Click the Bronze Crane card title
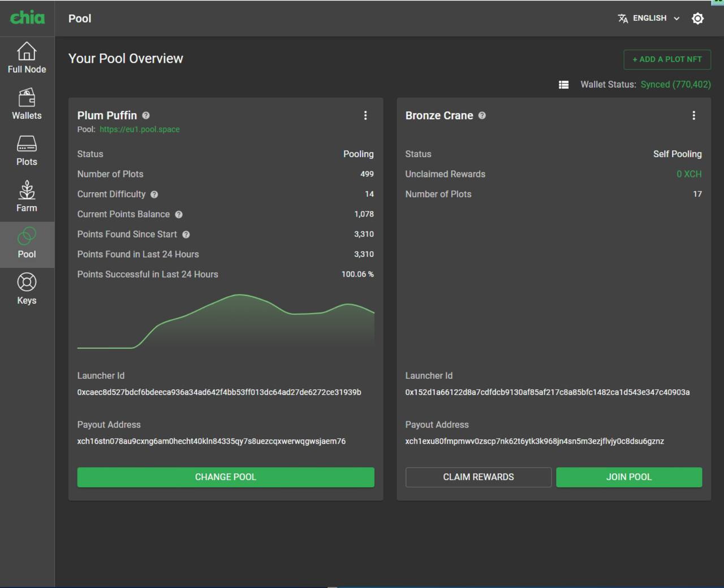This screenshot has width=724, height=588. [439, 115]
